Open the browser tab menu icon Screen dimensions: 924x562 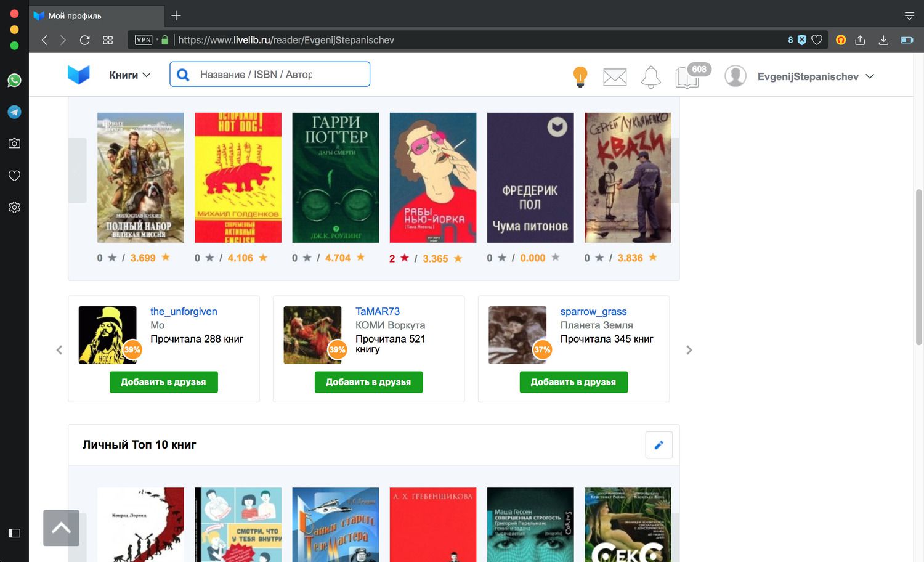909,16
